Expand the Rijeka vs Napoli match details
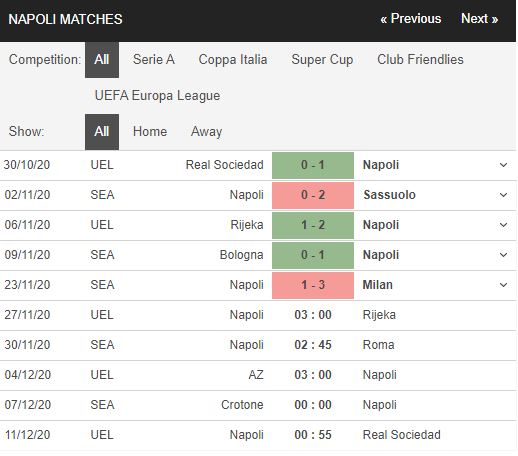518x456 pixels. [x=503, y=225]
